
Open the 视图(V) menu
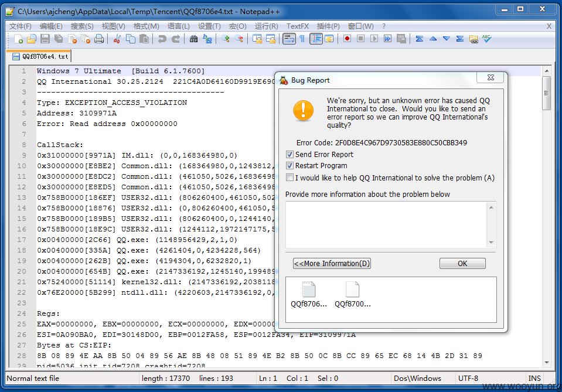click(x=113, y=26)
